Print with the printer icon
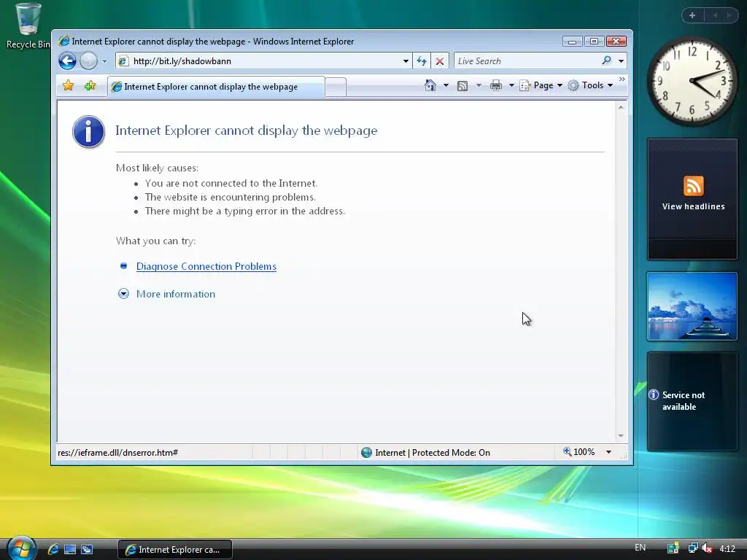The height and width of the screenshot is (560, 747). tap(496, 85)
